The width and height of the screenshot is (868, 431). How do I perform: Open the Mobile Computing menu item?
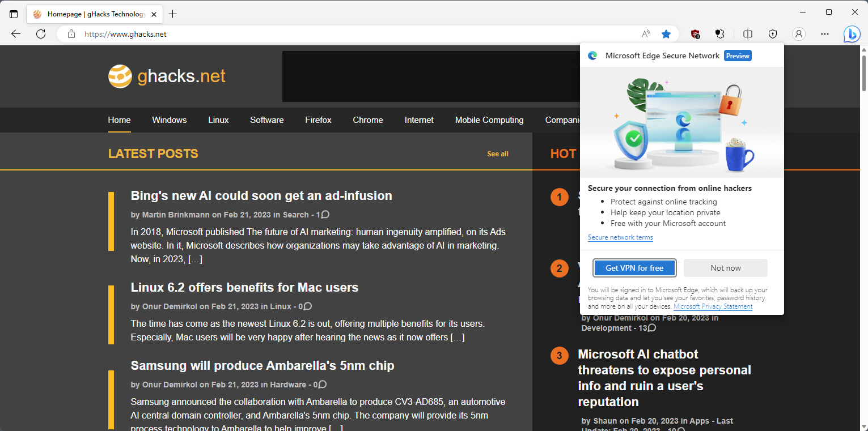point(489,120)
